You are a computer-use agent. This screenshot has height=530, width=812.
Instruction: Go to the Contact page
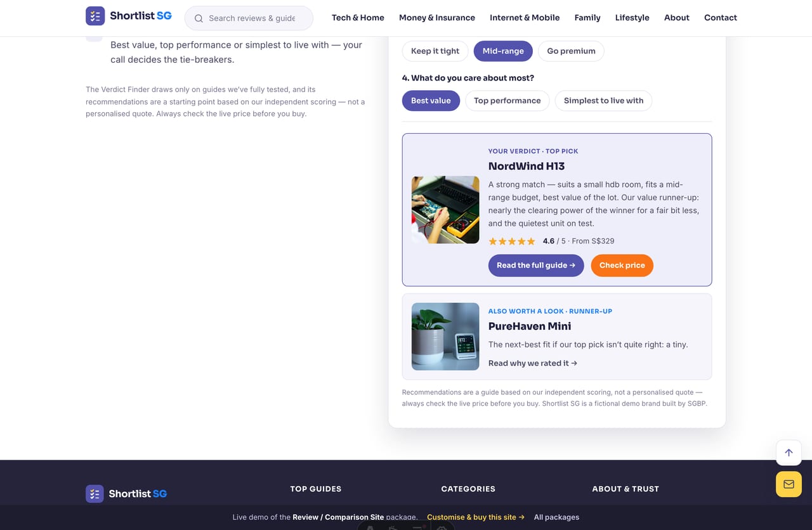pyautogui.click(x=721, y=18)
